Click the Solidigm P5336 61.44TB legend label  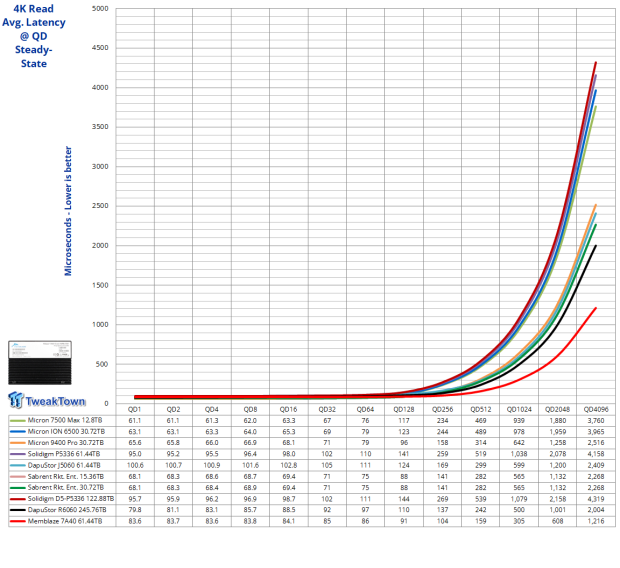(64, 454)
